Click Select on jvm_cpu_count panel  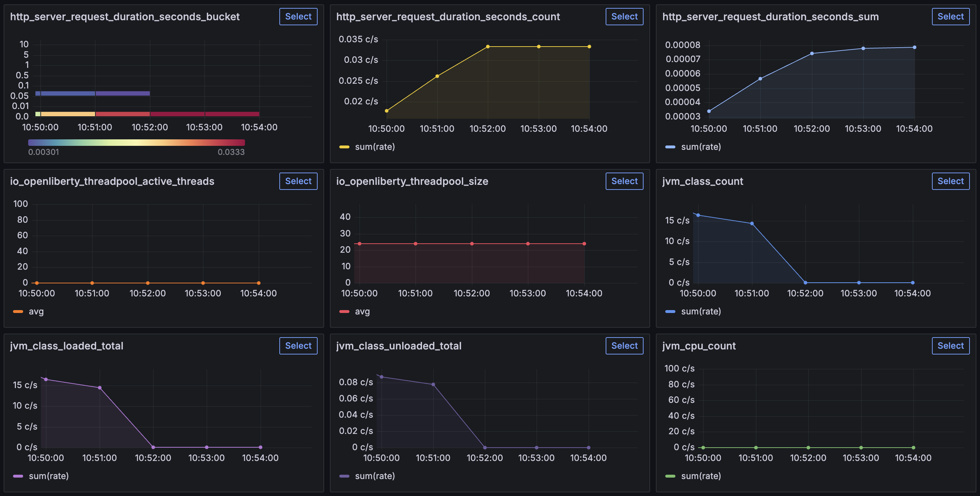950,345
